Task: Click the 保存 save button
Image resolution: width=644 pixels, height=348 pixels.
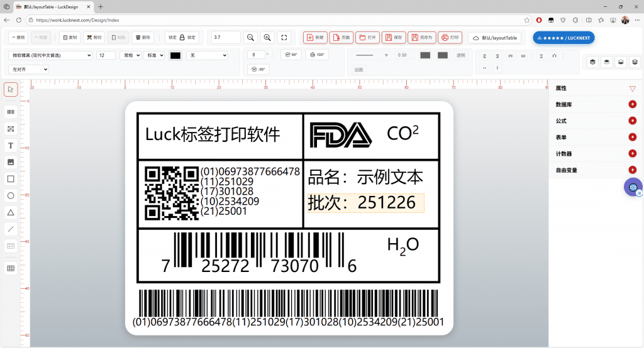Action: [x=393, y=38]
